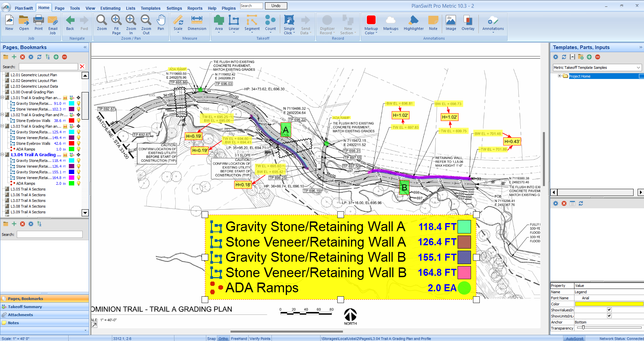The width and height of the screenshot is (644, 341).
Task: Toggle visibility bulb for ADA Ramps 2.0
Action: [79, 183]
